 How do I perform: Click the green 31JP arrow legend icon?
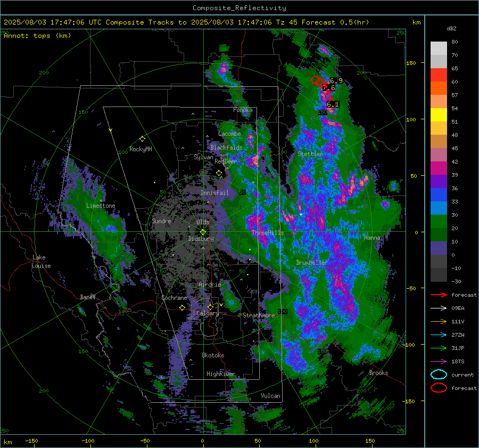click(439, 348)
